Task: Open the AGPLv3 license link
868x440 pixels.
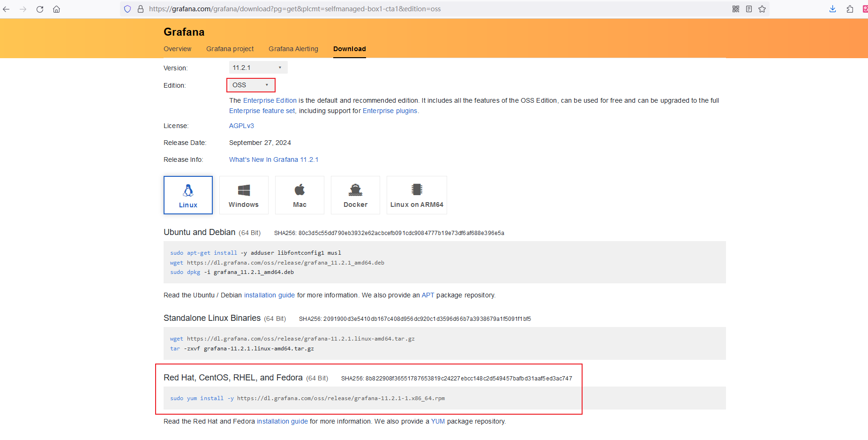Action: [x=241, y=126]
